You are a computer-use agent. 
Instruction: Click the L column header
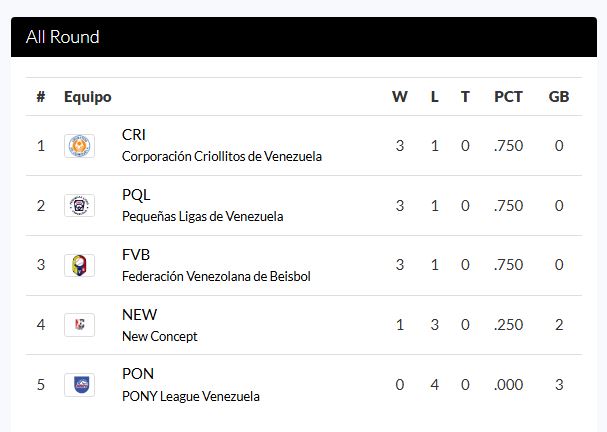pyautogui.click(x=435, y=97)
